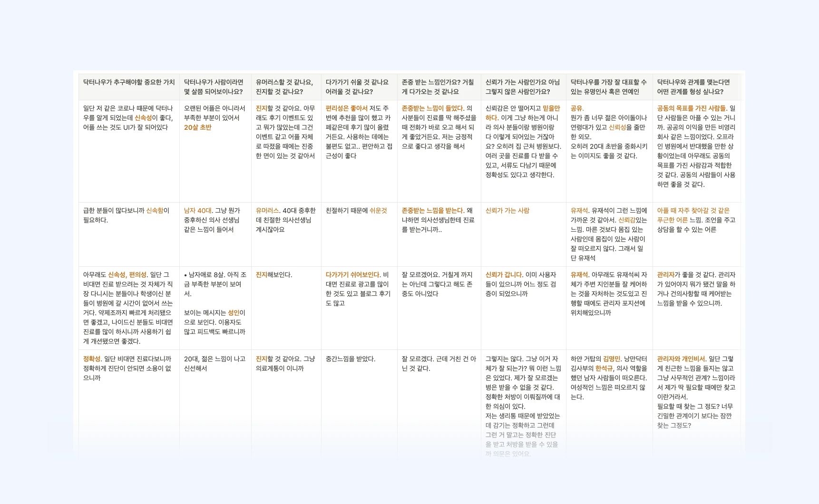Viewport: 819px width, 504px height.
Task: Click the cell starting '잘 모르겠다. 근데 거친 건'
Action: (x=439, y=404)
